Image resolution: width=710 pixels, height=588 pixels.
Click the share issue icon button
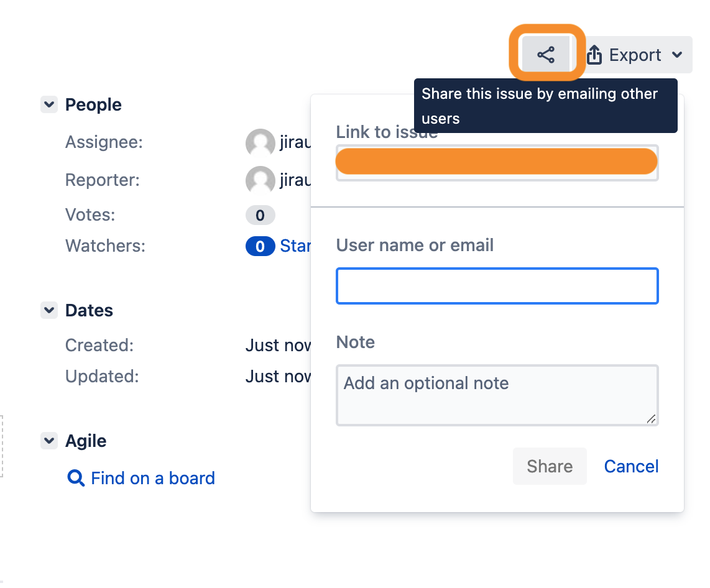545,55
